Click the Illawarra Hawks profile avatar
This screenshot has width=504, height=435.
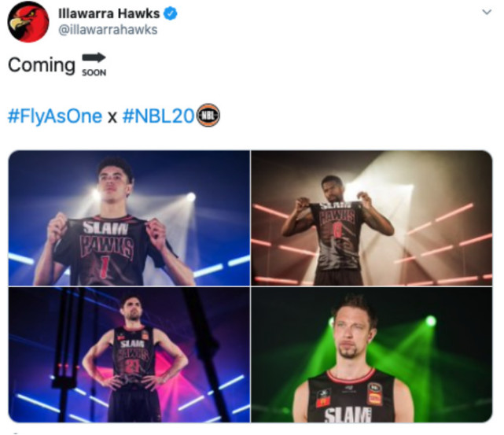click(x=28, y=21)
